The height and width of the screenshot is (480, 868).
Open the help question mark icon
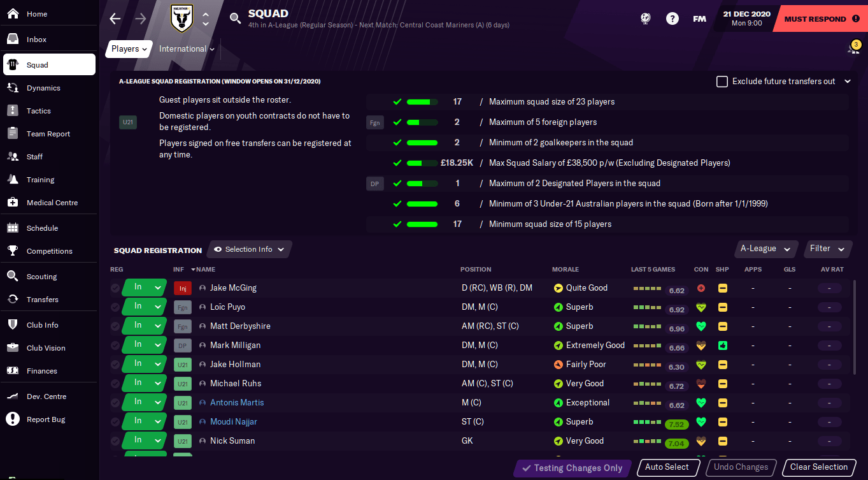tap(672, 19)
